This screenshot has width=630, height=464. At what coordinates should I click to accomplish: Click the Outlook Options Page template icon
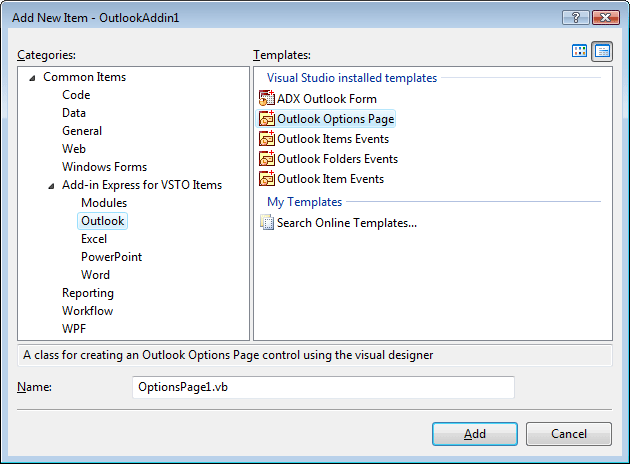point(267,119)
